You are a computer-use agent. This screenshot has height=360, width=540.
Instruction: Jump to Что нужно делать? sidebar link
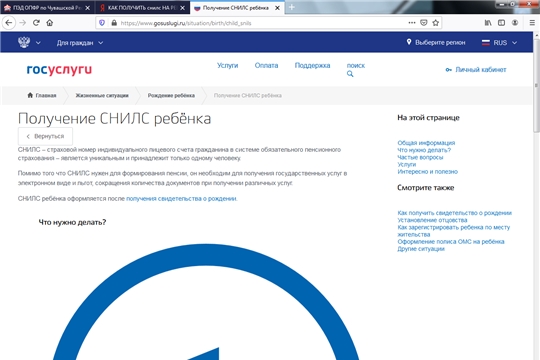pyautogui.click(x=424, y=150)
